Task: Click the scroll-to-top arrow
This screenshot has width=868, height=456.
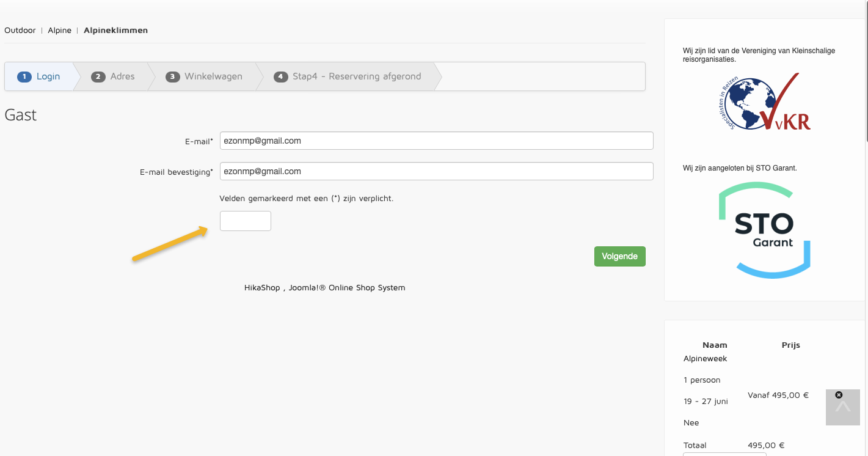Action: click(x=843, y=408)
